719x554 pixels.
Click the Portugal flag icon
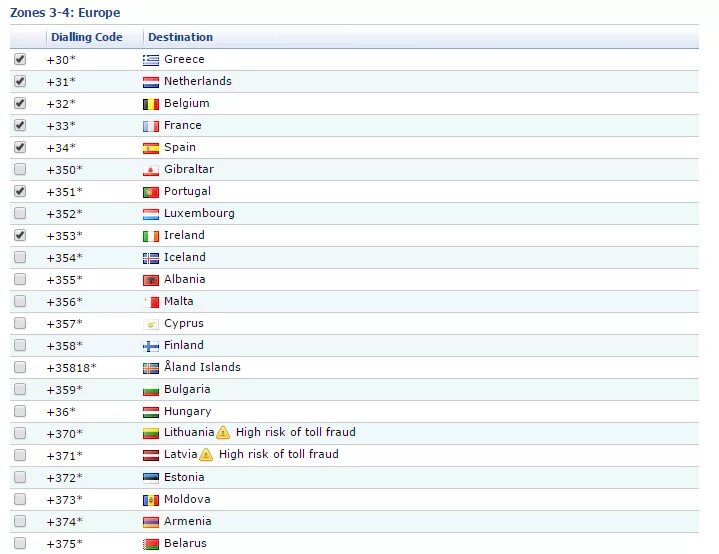[x=151, y=192]
